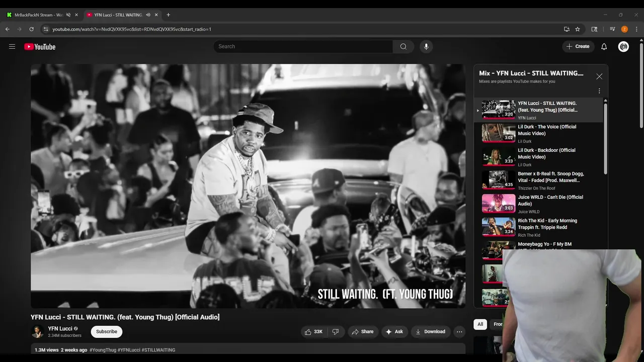Open a new browser tab
The image size is (644, 362).
(168, 15)
